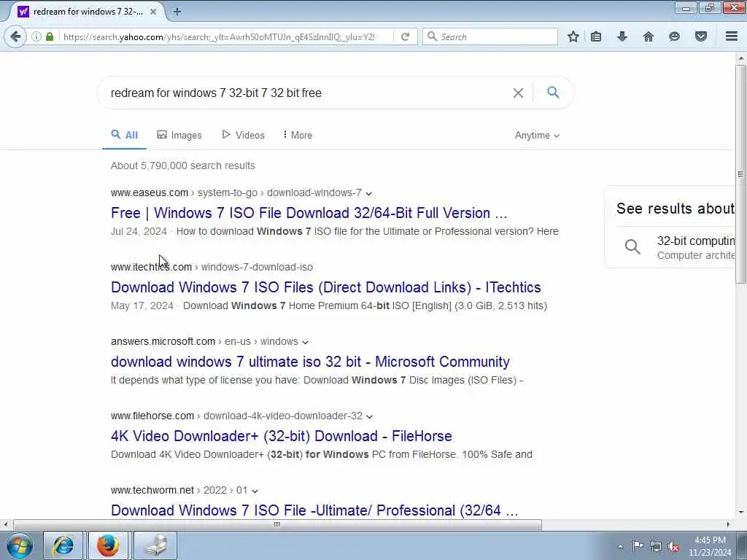Open a new tab with plus button
This screenshot has width=747, height=560.
click(x=177, y=12)
